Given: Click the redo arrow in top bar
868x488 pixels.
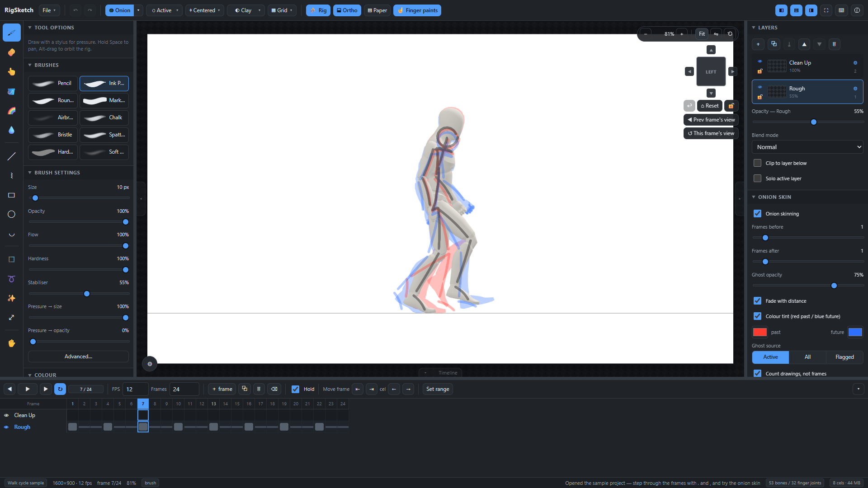Looking at the screenshot, I should [90, 10].
